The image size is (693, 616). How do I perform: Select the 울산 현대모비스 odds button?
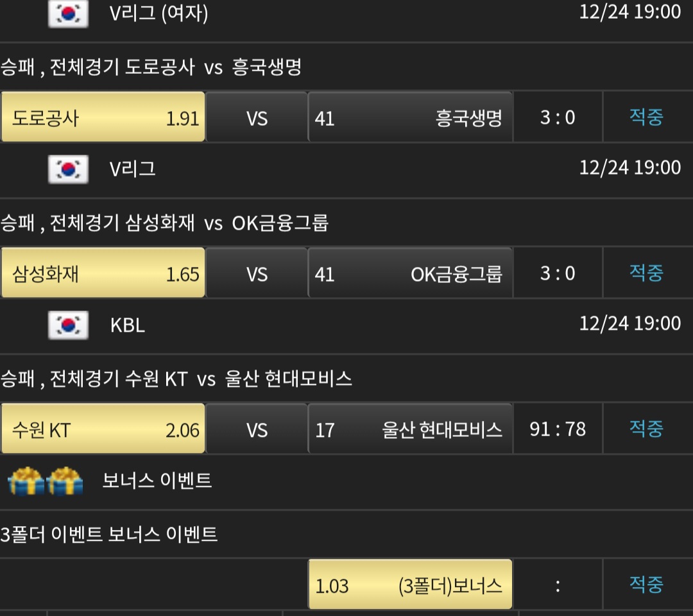[x=410, y=429]
